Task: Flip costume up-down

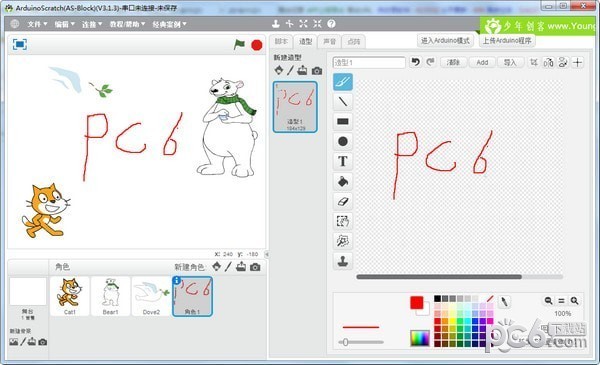Action: tap(563, 62)
